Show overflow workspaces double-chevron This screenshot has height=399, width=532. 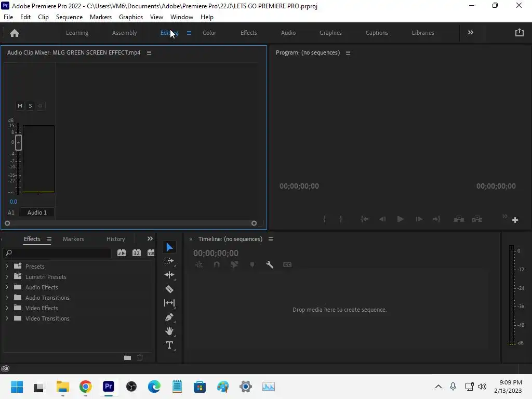(471, 33)
